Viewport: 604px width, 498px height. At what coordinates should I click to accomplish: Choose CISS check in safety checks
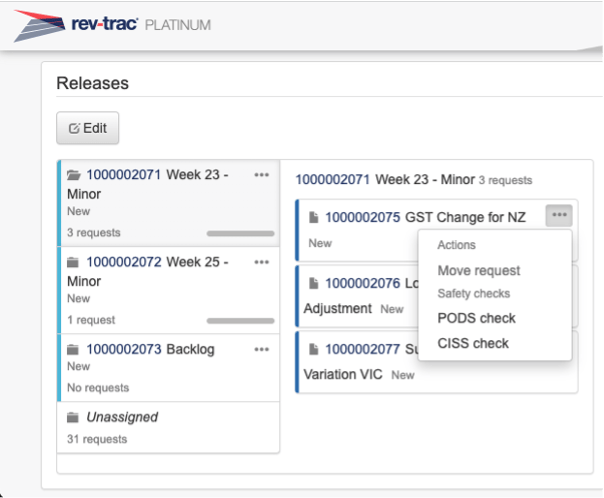click(x=473, y=343)
